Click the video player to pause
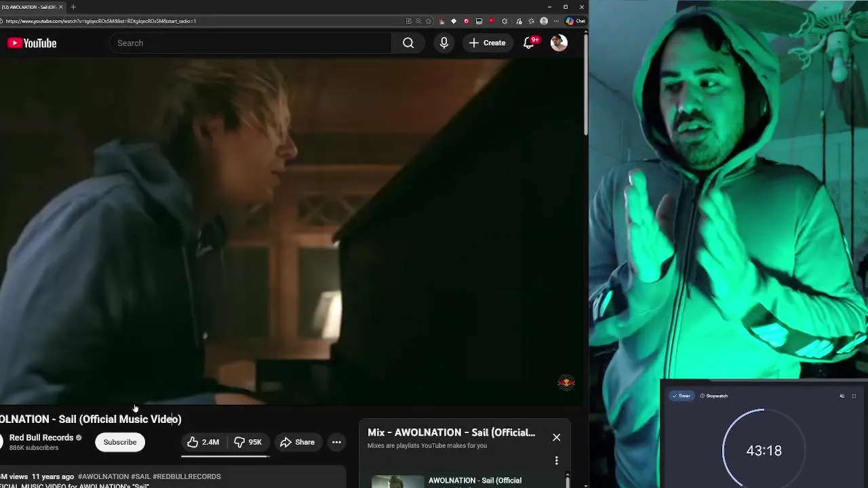The image size is (868, 488). point(292,230)
